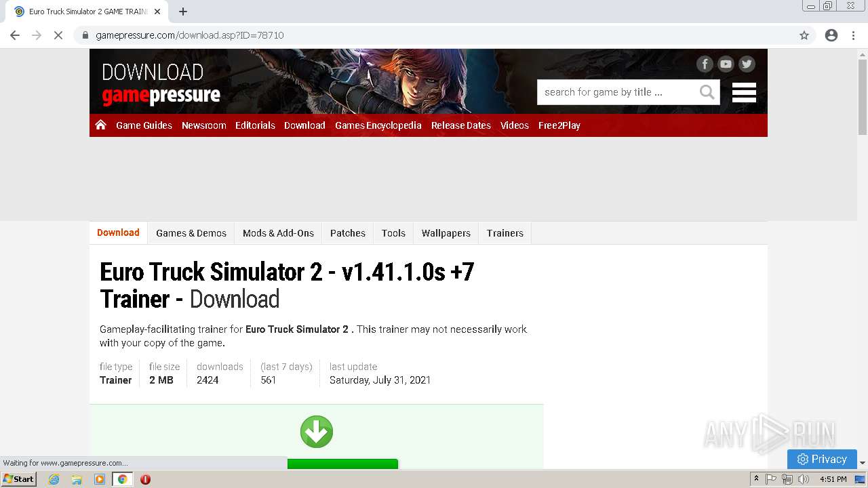Open Game Guides menu
868x488 pixels.
click(x=144, y=125)
